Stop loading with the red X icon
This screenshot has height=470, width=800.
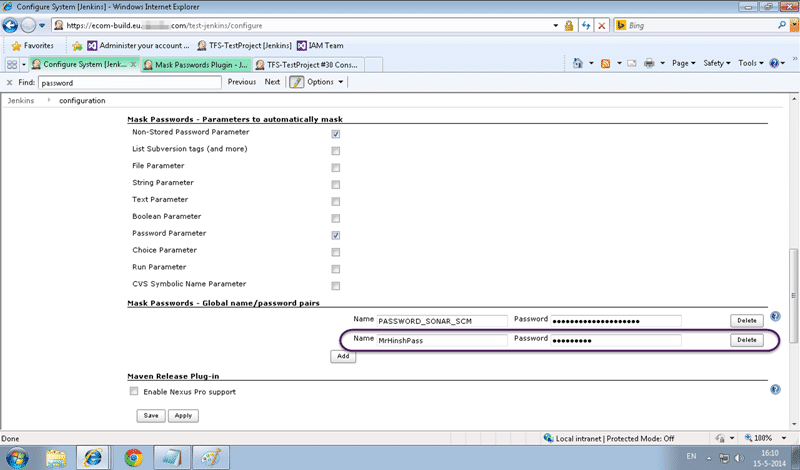pyautogui.click(x=602, y=26)
